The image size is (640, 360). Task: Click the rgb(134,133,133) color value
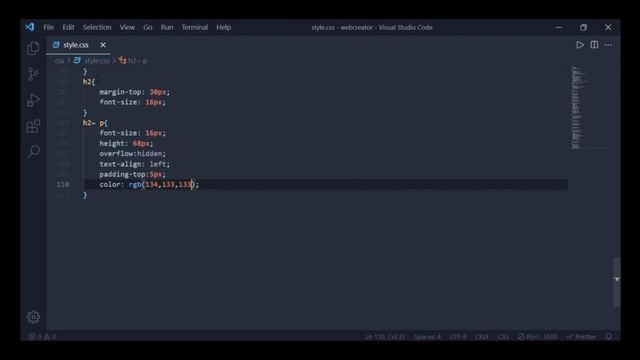[x=162, y=184]
